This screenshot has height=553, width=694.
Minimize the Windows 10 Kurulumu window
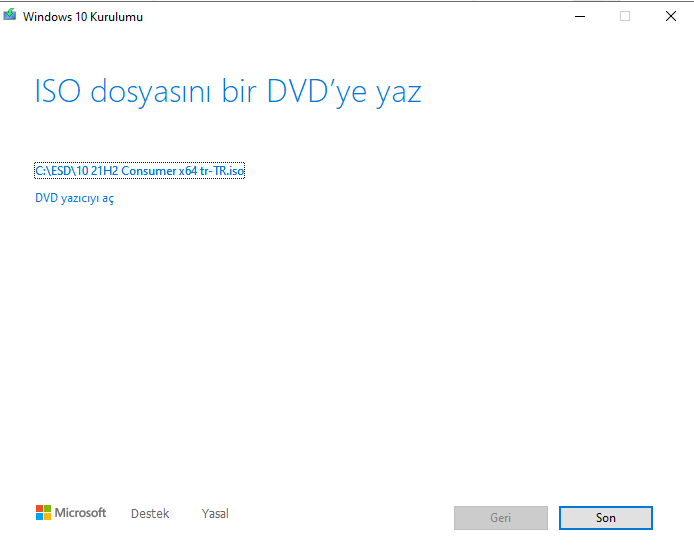580,16
